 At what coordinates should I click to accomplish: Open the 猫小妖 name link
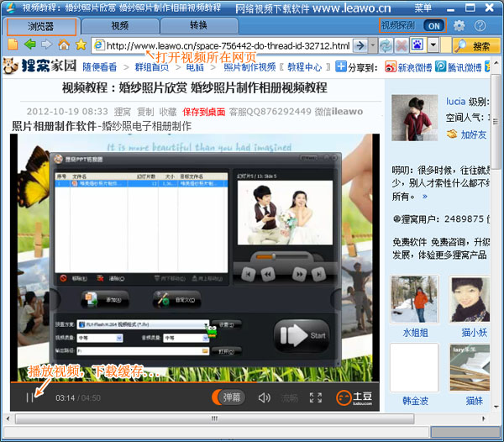pos(475,333)
